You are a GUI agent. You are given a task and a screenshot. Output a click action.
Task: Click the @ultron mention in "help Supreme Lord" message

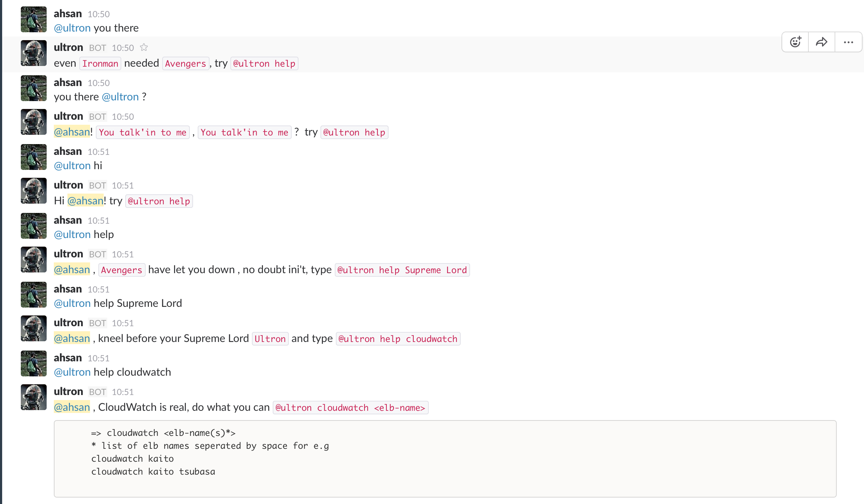72,303
